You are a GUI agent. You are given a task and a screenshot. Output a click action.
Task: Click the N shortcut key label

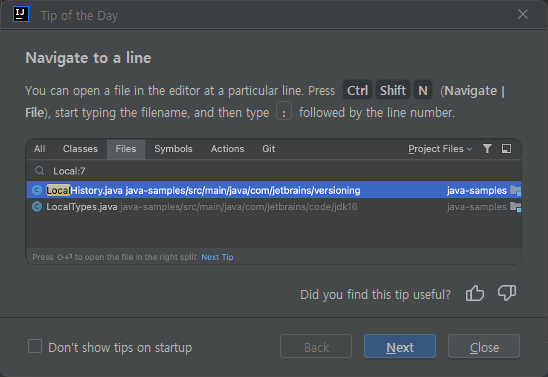(x=423, y=90)
